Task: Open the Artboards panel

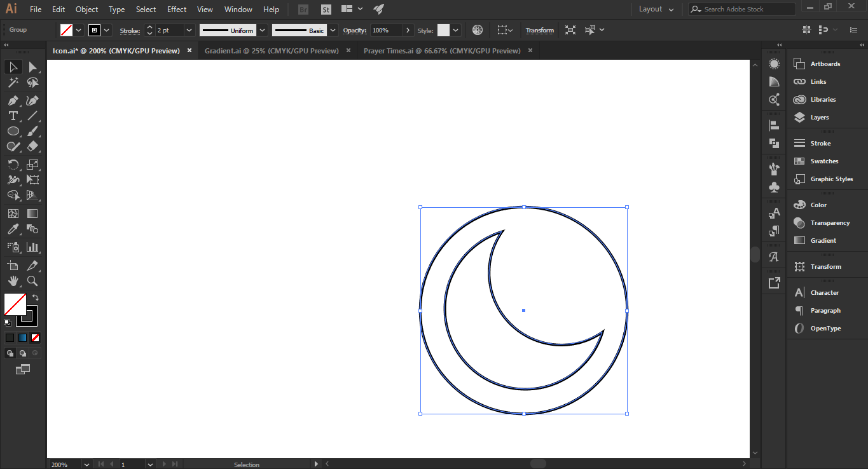Action: 827,64
